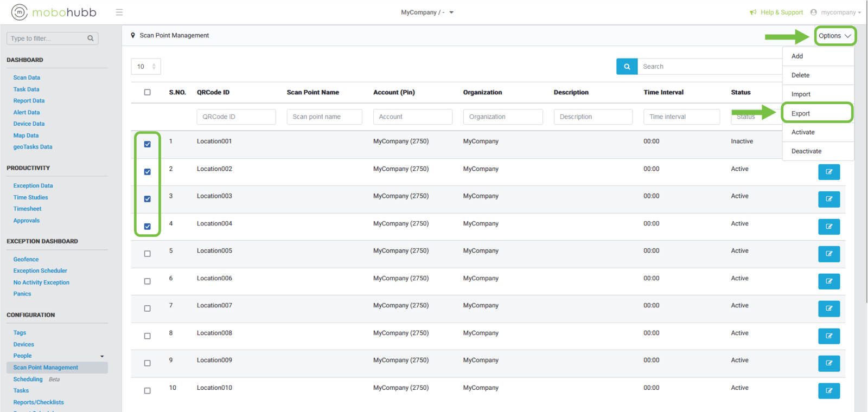Screen dimensions: 868x412
Task: Click the mobohubb logo
Action: coord(54,12)
